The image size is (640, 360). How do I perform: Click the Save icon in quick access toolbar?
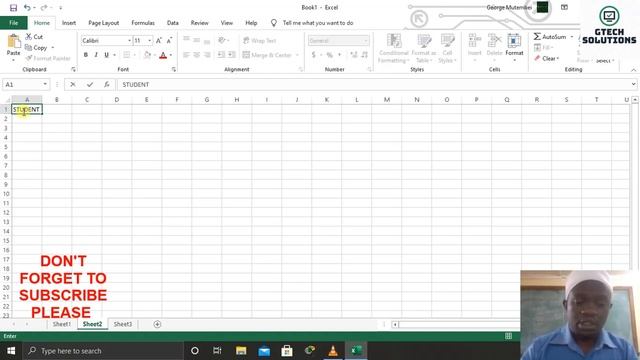point(13,7)
